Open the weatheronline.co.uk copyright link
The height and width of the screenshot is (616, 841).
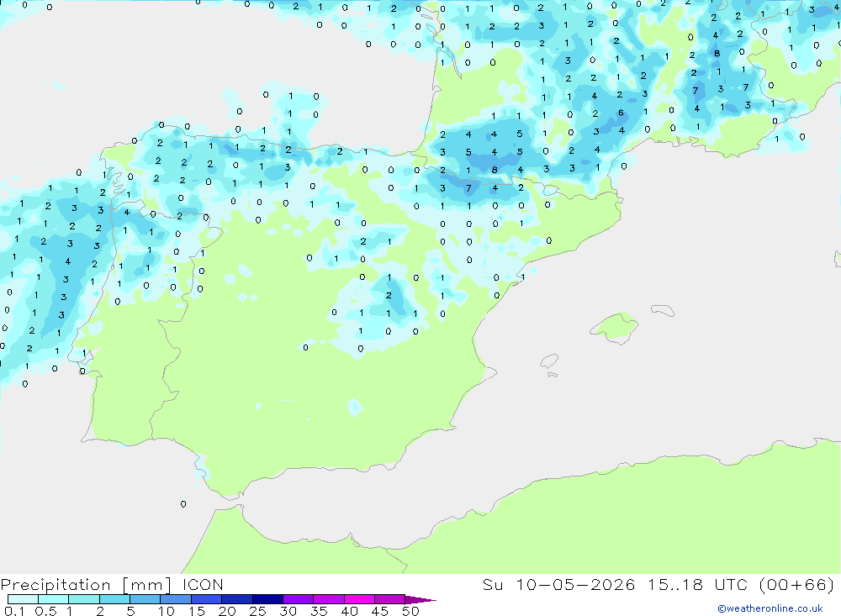pos(770,608)
